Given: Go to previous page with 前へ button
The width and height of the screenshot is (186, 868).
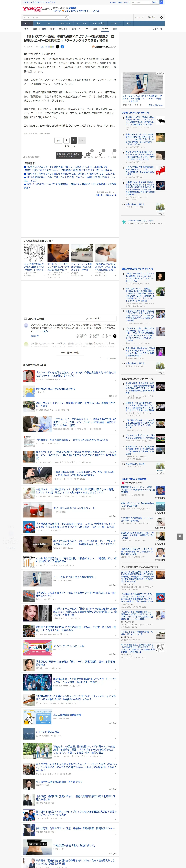Looking at the screenshot, I should pyautogui.click(x=58, y=140).
